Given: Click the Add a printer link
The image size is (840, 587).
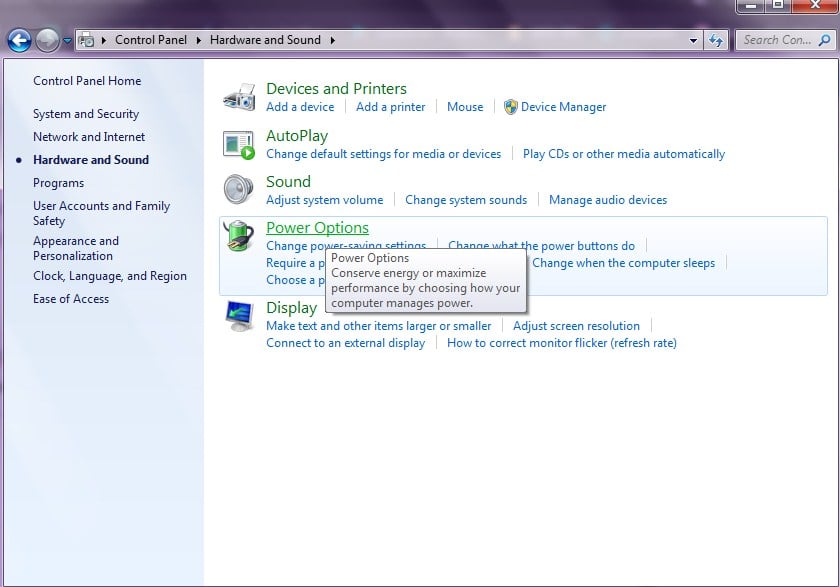Looking at the screenshot, I should [391, 107].
